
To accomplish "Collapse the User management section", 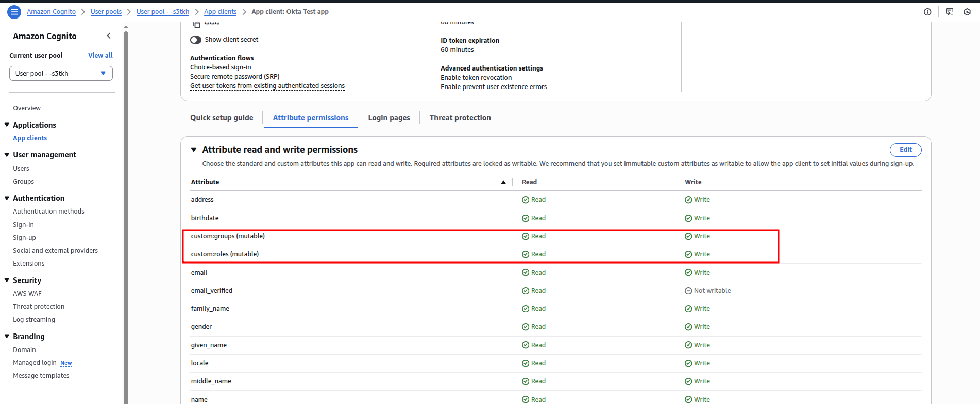I will [x=7, y=154].
